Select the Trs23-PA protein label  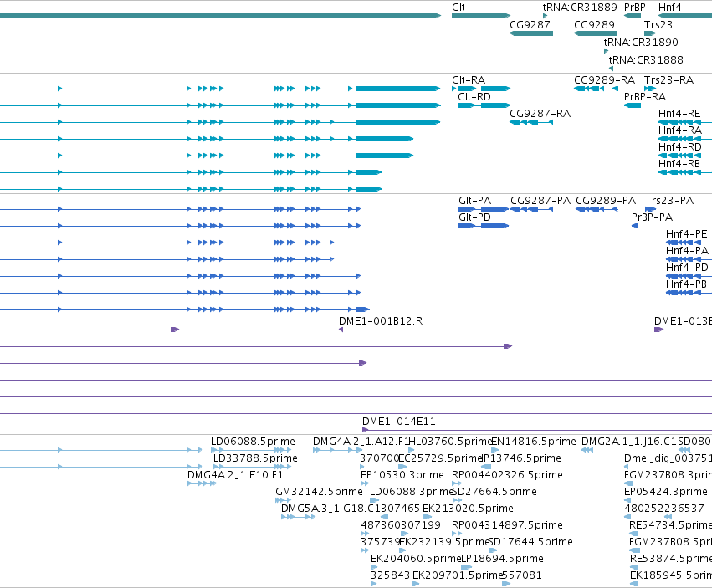(x=669, y=201)
